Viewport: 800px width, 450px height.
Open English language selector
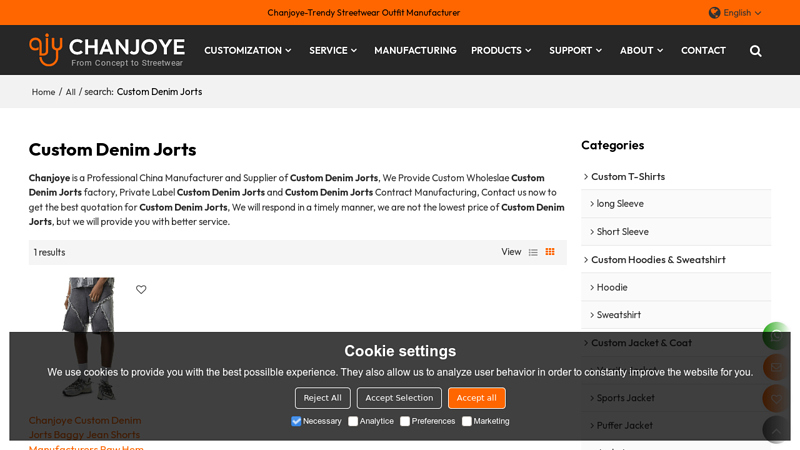[x=742, y=13]
